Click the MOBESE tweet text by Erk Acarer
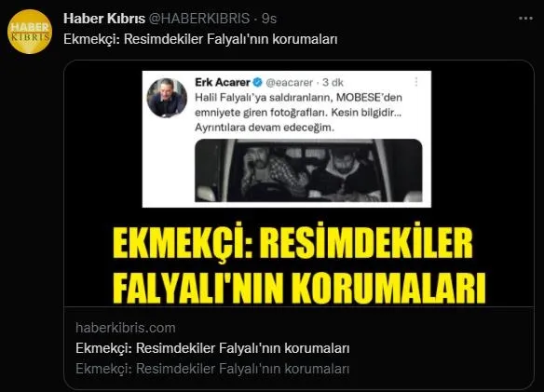 (x=298, y=113)
